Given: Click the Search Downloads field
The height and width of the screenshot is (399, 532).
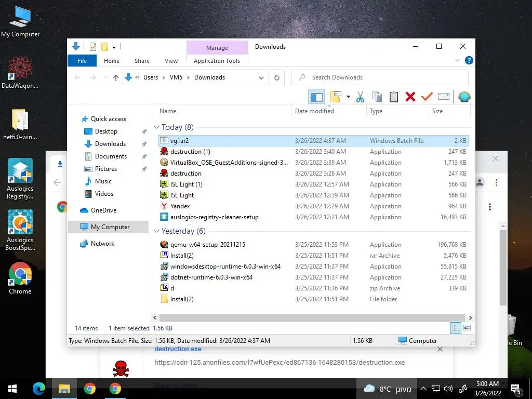Looking at the screenshot, I should (380, 77).
